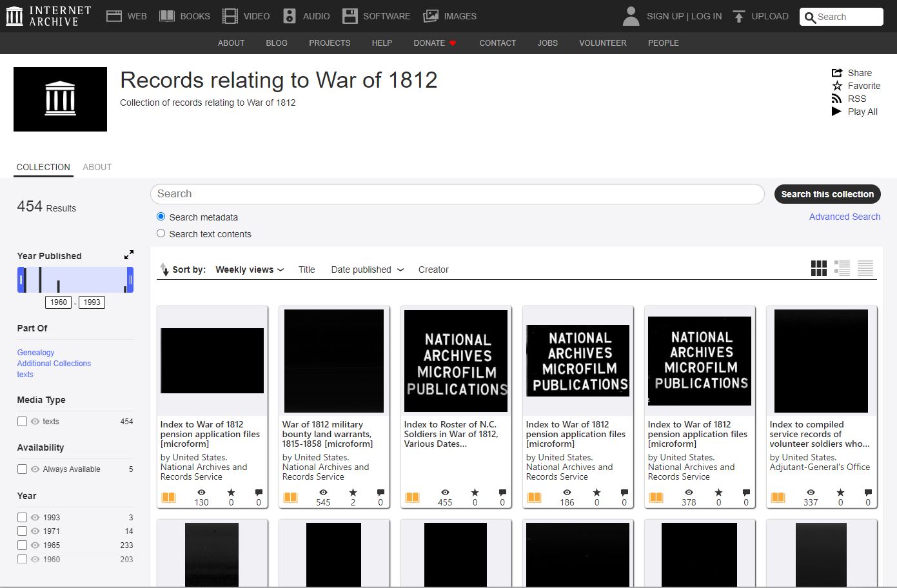This screenshot has height=588, width=897.
Task: Open the Software section icon
Action: click(x=350, y=16)
